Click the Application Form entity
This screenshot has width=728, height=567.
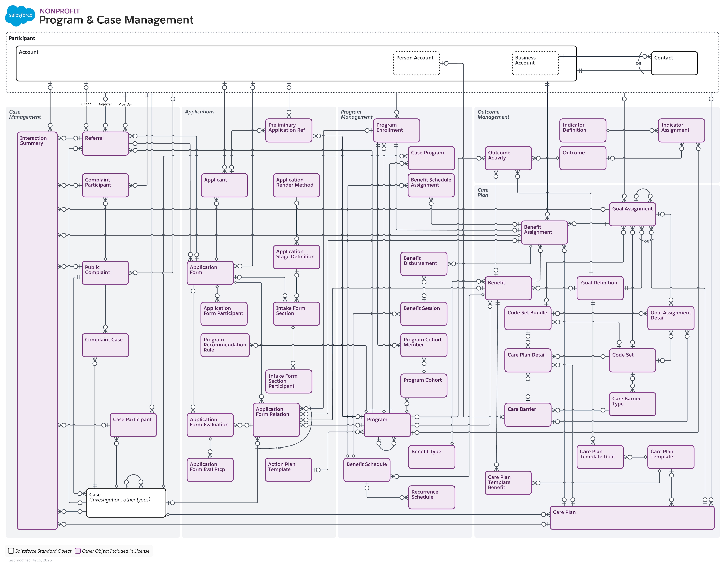click(210, 273)
